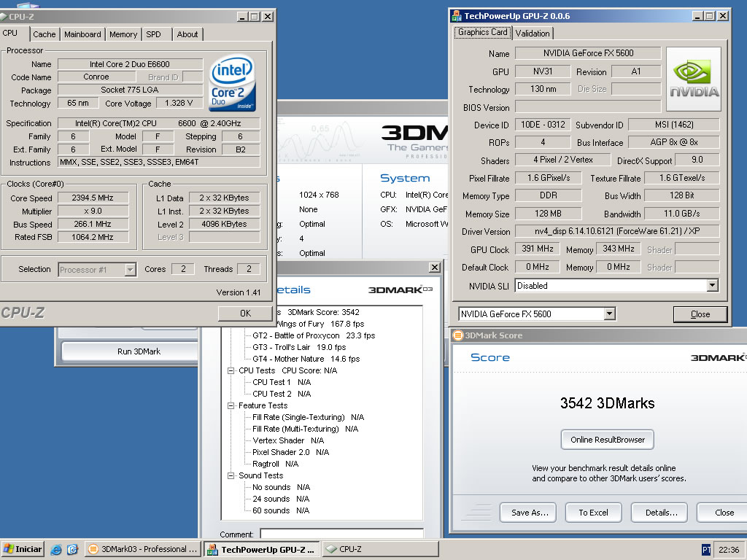Click the Run 3DMark button
Screen dimensions: 747x560
(x=139, y=351)
